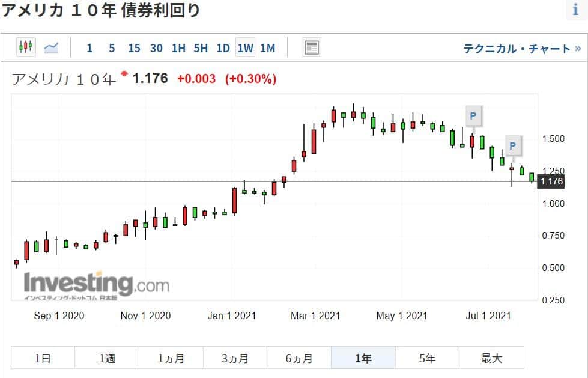Image resolution: width=588 pixels, height=378 pixels.
Task: Click the lower P marker on chart
Action: [512, 145]
